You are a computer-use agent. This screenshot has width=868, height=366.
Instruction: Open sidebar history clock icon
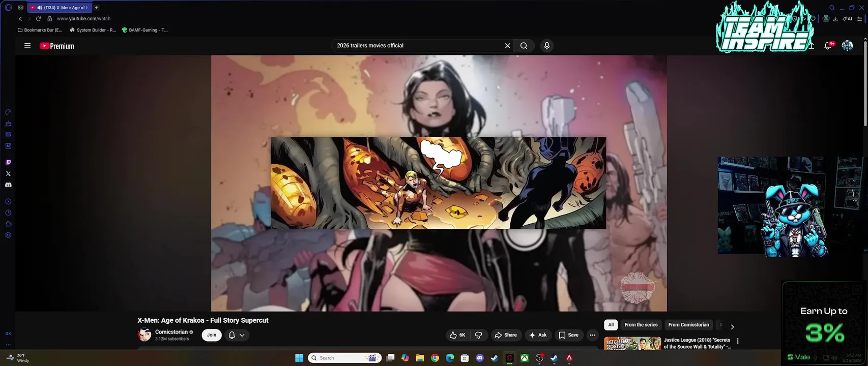point(8,213)
